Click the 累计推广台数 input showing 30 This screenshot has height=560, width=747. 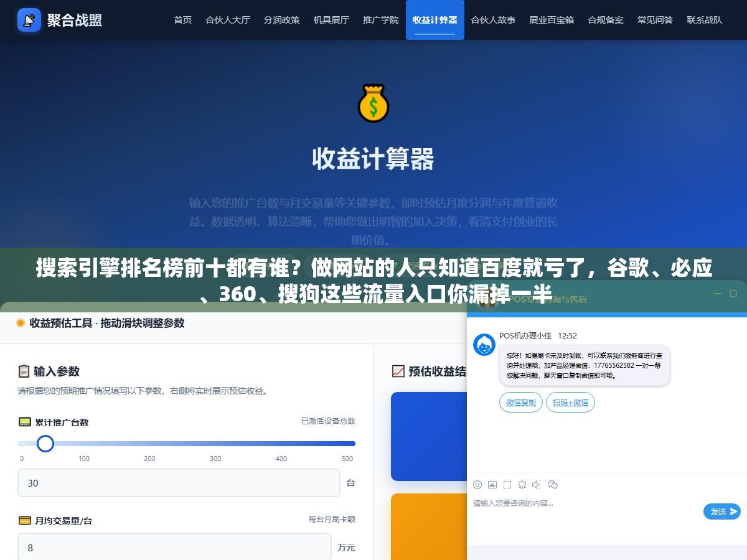pyautogui.click(x=179, y=483)
